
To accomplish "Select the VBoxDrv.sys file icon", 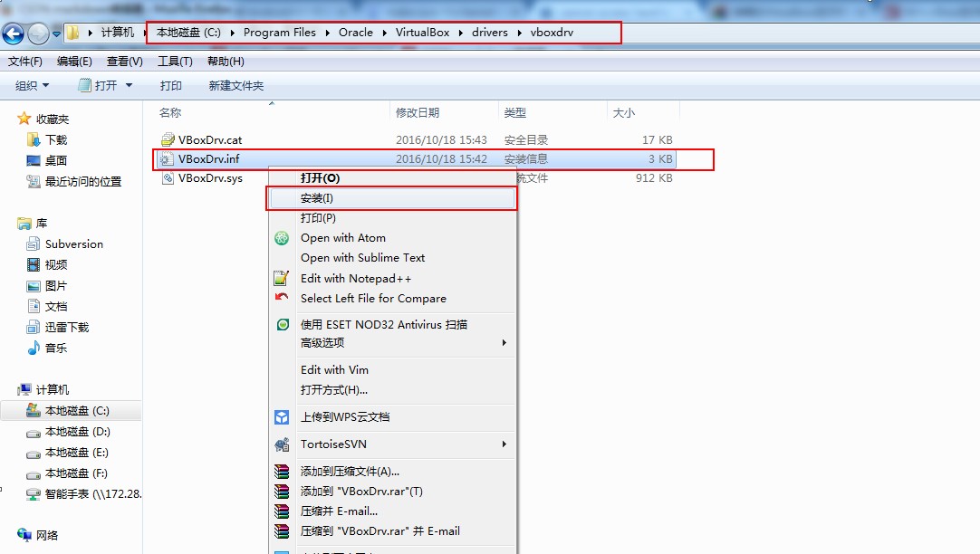I will tap(168, 178).
